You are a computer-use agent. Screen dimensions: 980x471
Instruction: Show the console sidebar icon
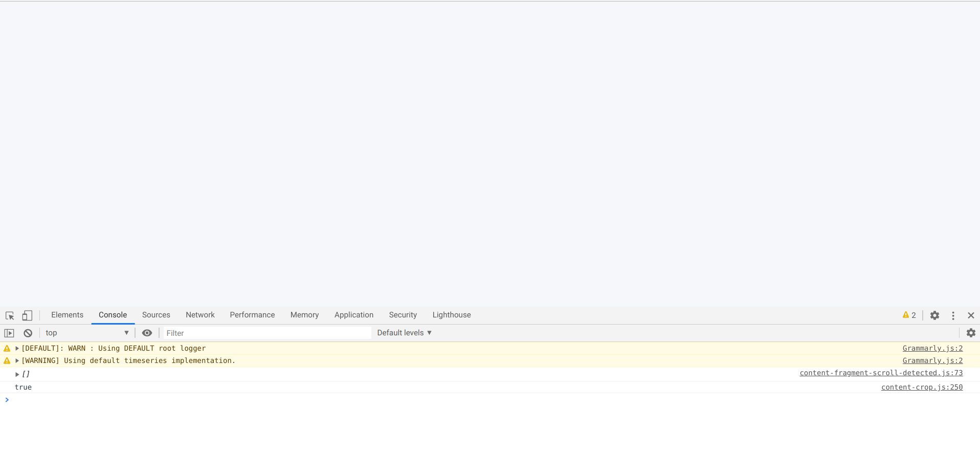point(9,333)
